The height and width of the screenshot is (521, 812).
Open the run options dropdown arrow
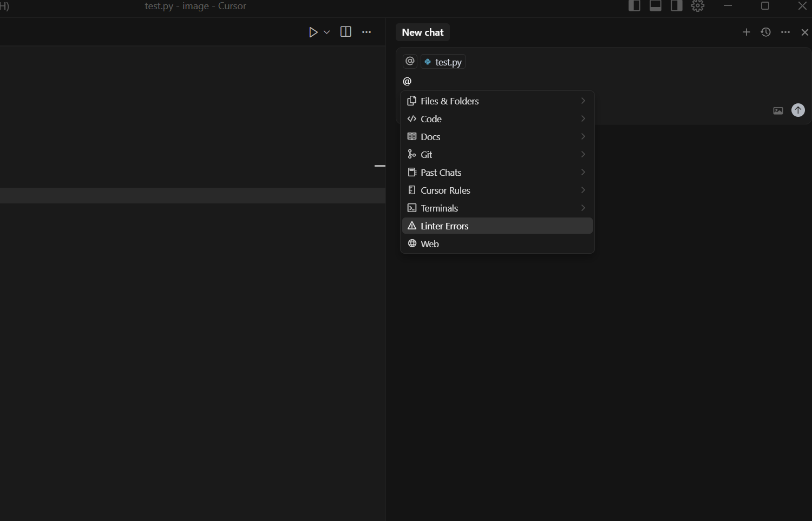coord(326,32)
